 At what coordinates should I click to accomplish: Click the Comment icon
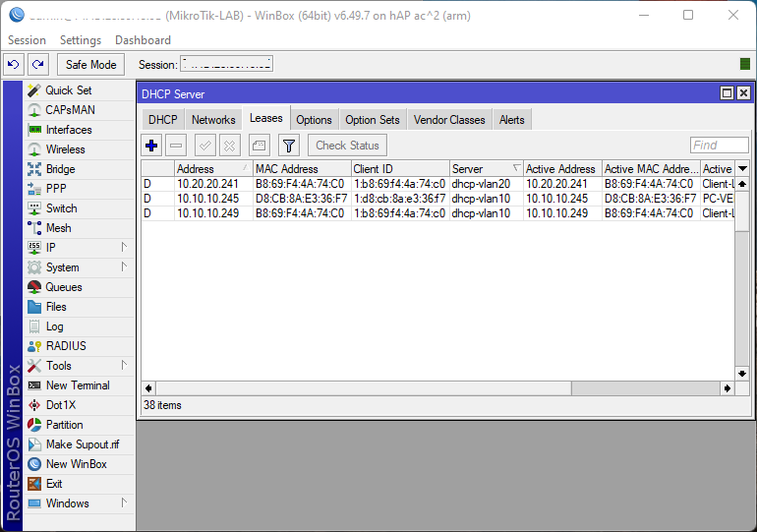pos(260,146)
